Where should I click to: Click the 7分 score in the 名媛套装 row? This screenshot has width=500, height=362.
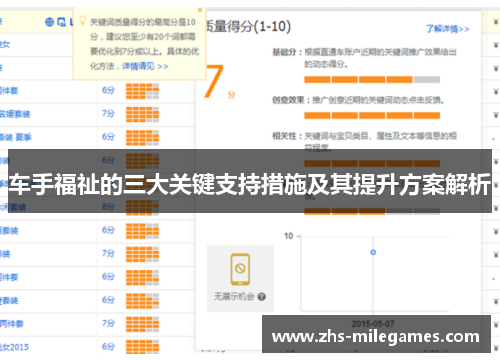108,114
